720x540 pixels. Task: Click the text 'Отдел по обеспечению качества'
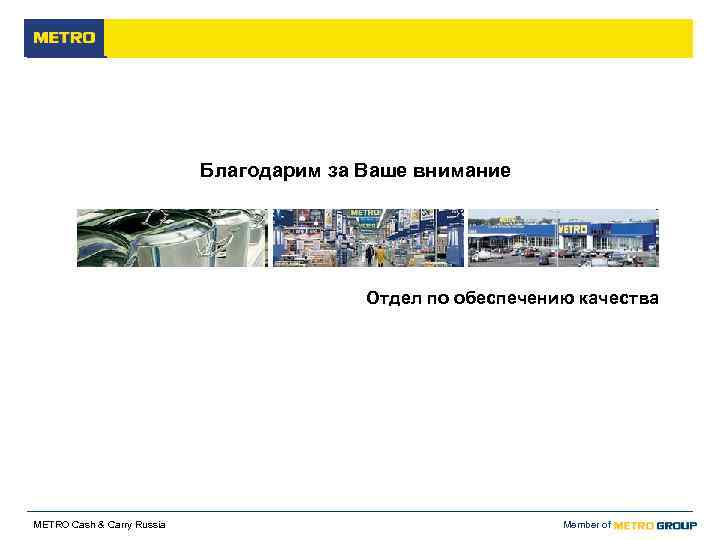tap(512, 298)
